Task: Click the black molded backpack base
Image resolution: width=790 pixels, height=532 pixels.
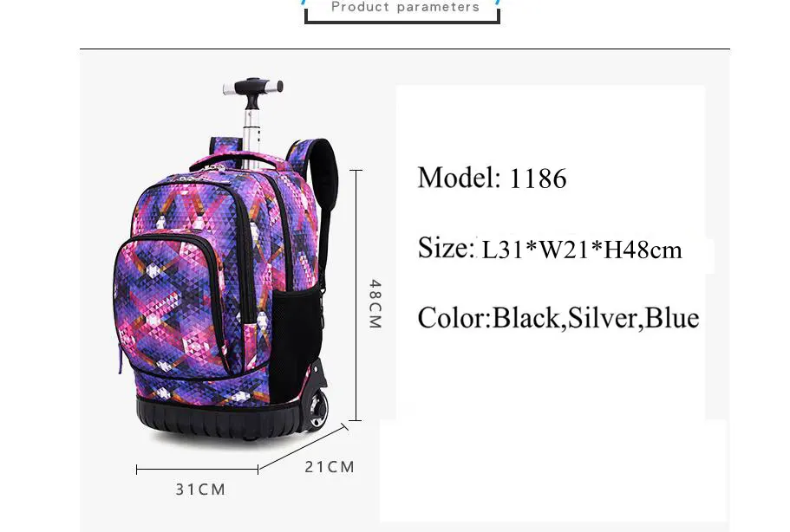Action: (220, 418)
